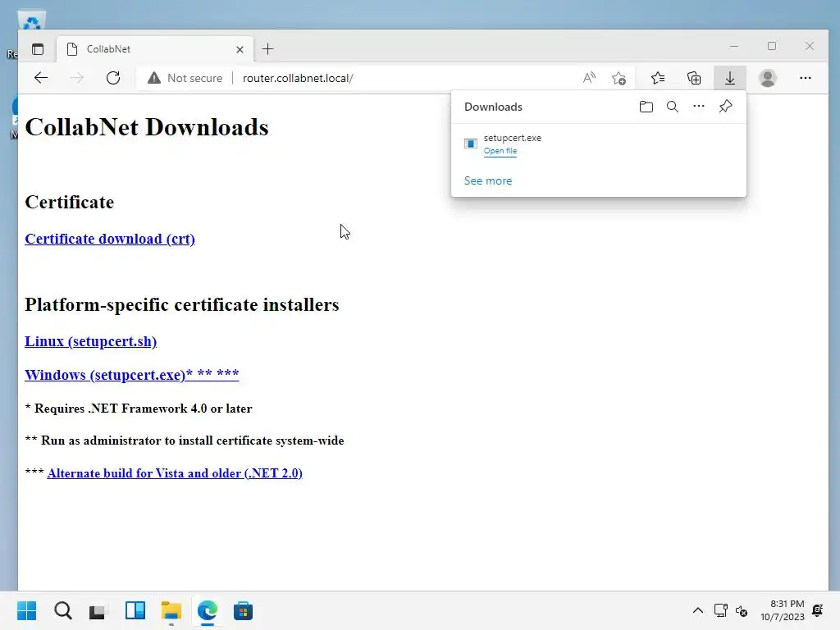
Task: Open network status tray icon
Action: coord(720,610)
